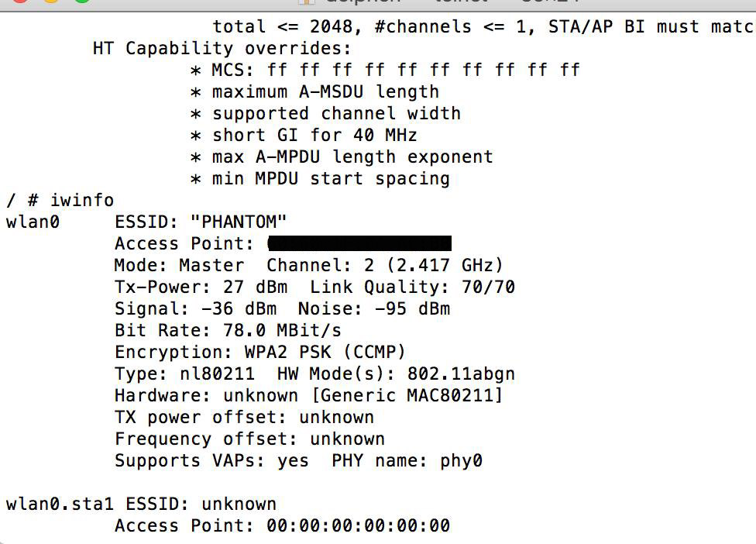Click the Bit Rate 78.0 MBit/s value
The width and height of the screenshot is (756, 544).
tap(282, 330)
